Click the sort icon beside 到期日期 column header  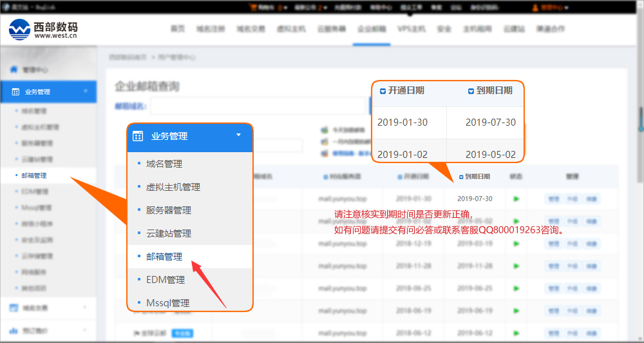461,177
